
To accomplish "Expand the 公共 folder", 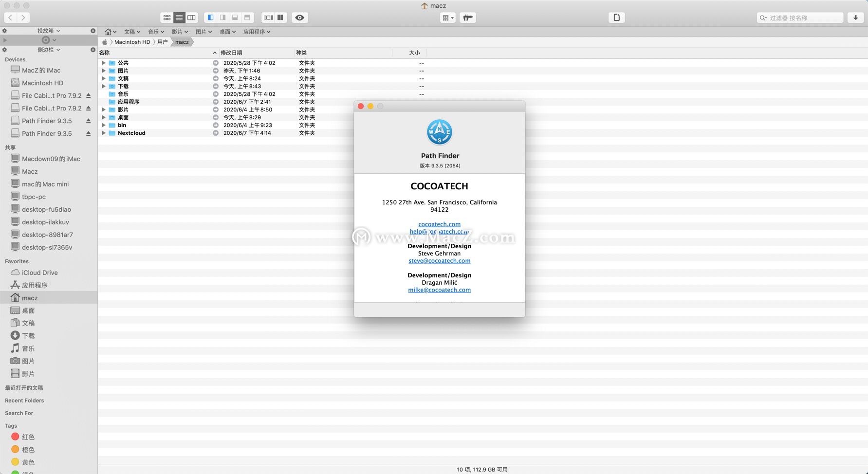I will [104, 63].
